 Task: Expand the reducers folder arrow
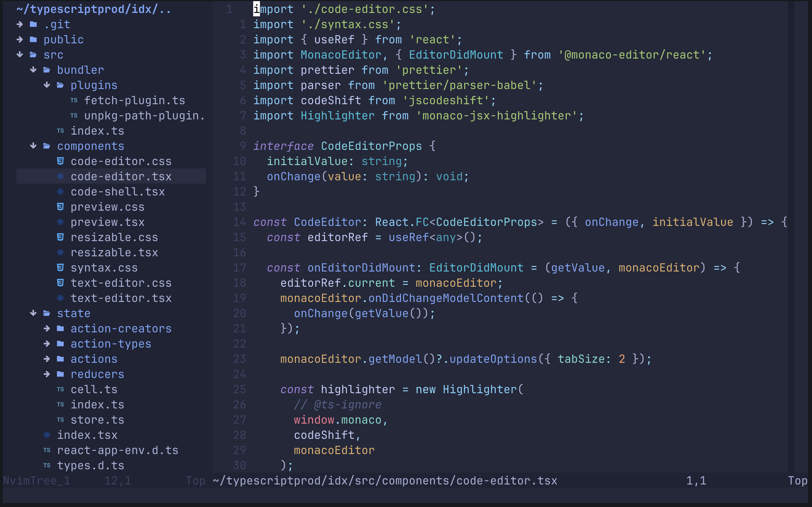47,374
